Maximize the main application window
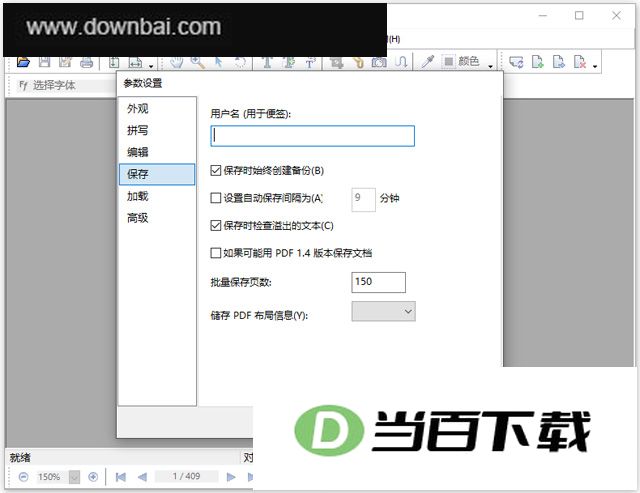This screenshot has height=493, width=640. point(579,16)
